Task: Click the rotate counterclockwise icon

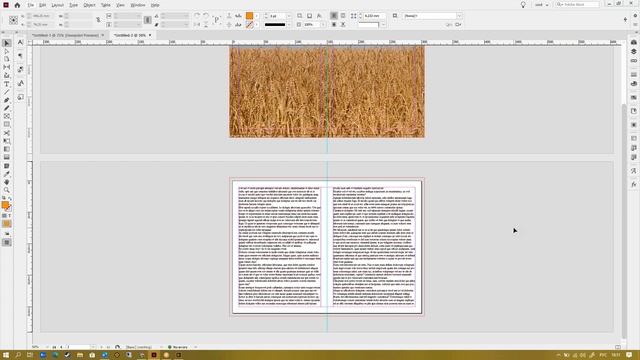Action: coord(207,16)
